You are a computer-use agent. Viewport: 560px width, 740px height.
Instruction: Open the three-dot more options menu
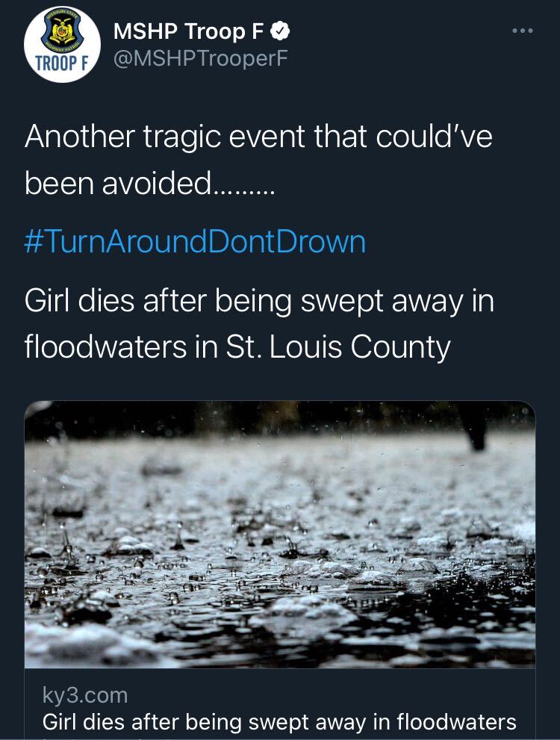(x=523, y=31)
